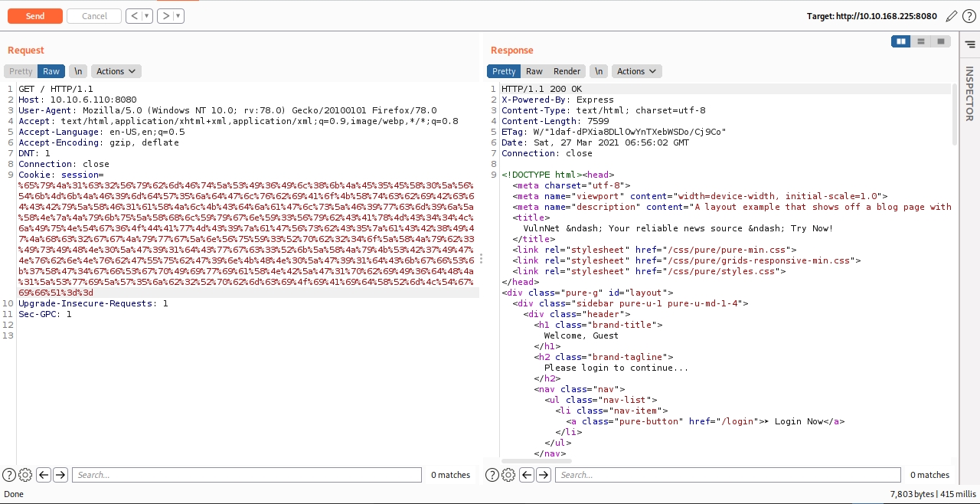Viewport: 980px width, 504px height.
Task: Toggle request newline \n display
Action: click(x=77, y=71)
